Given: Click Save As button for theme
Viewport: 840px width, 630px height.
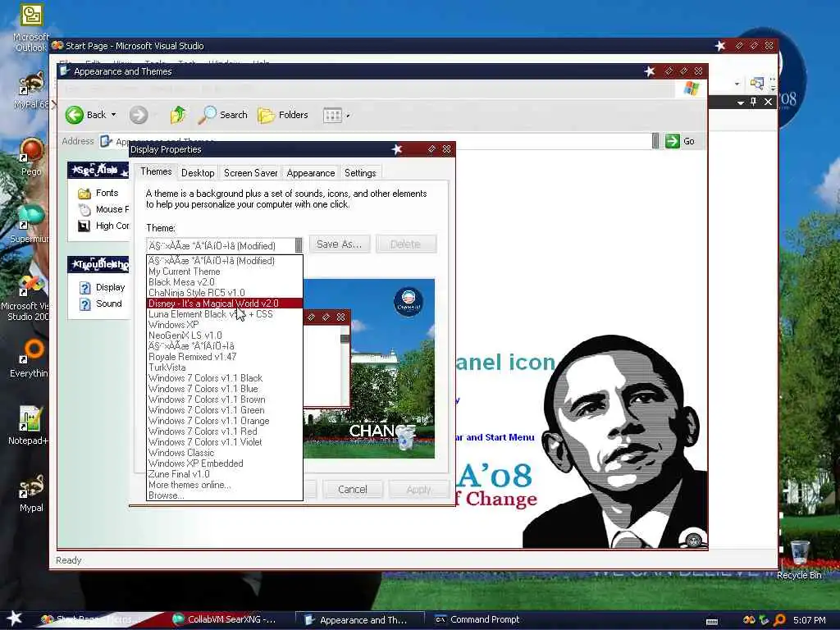Looking at the screenshot, I should (x=339, y=244).
